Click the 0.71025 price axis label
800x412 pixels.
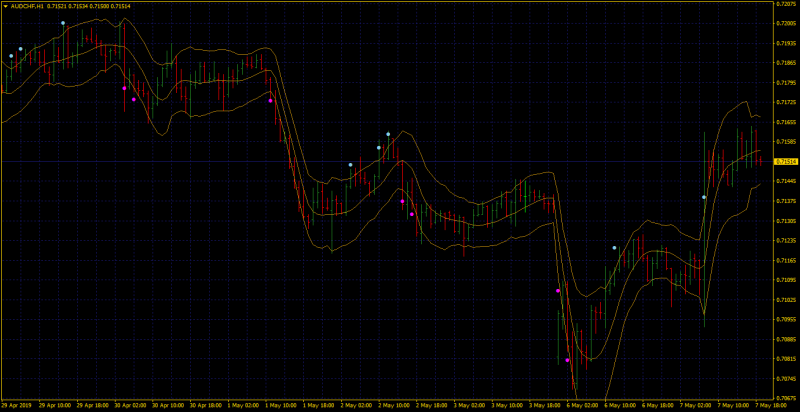(x=785, y=300)
